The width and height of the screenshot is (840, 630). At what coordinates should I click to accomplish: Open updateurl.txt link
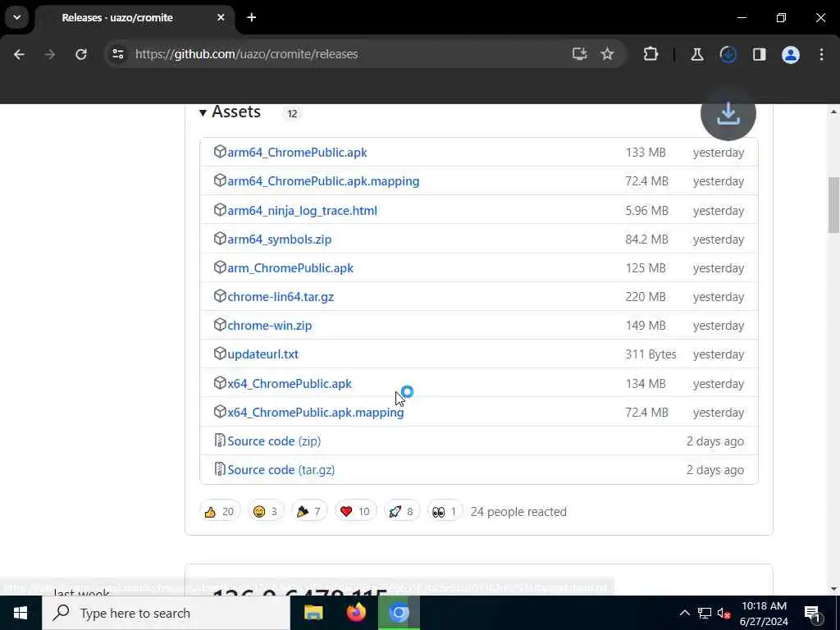263,354
